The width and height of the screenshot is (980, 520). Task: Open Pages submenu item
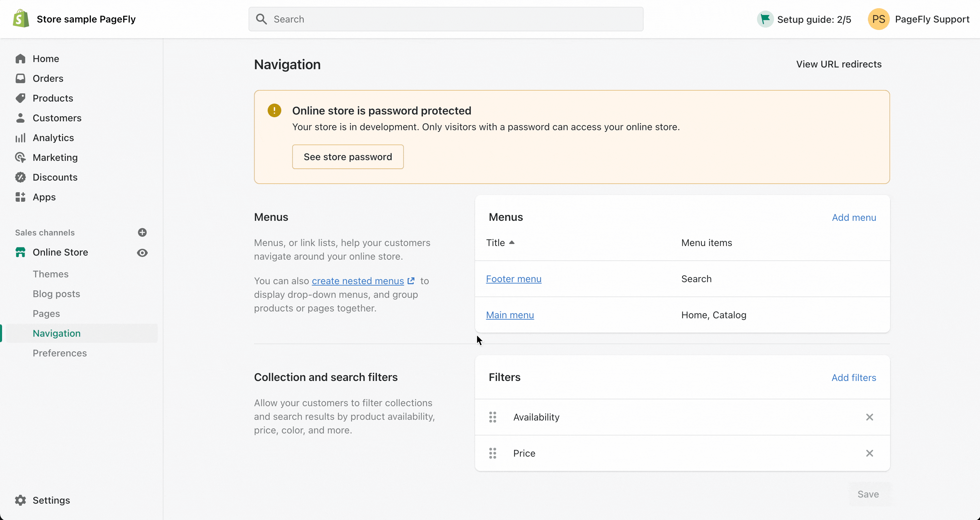point(46,314)
